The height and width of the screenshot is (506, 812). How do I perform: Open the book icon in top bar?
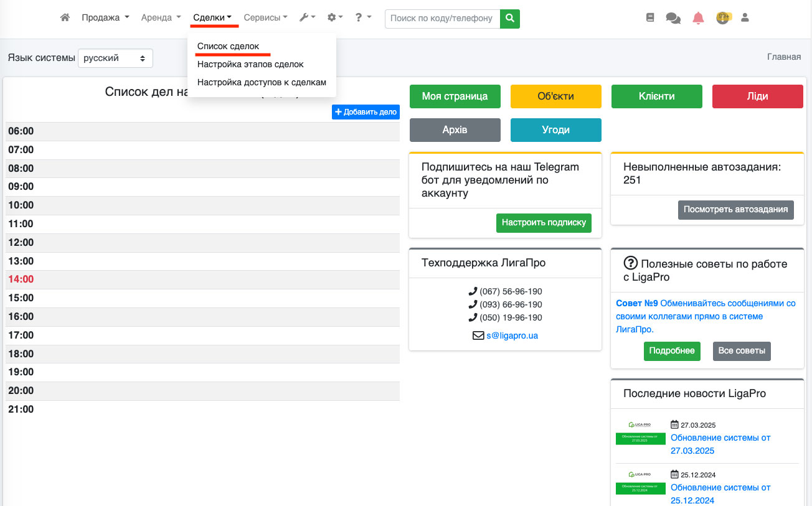(x=650, y=18)
